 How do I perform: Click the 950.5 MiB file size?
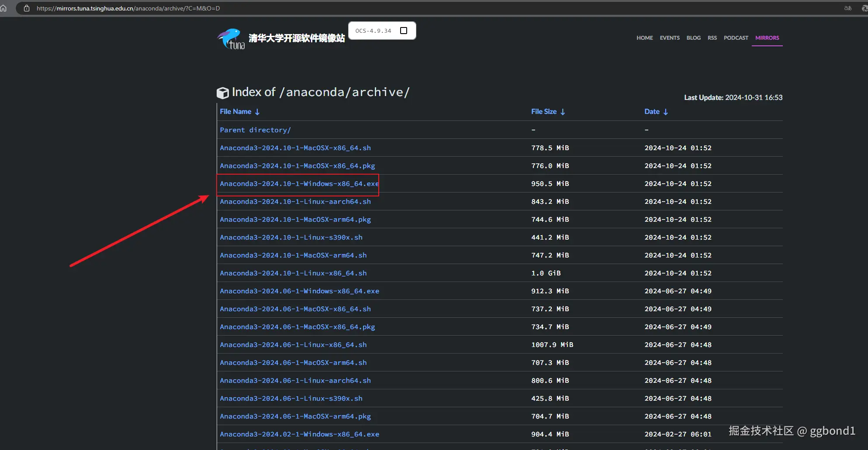point(550,184)
